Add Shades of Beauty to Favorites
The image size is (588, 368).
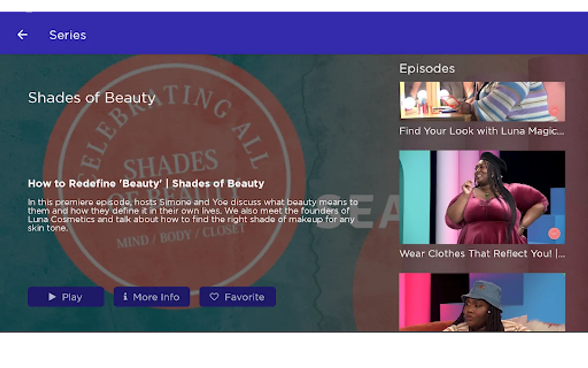(238, 297)
